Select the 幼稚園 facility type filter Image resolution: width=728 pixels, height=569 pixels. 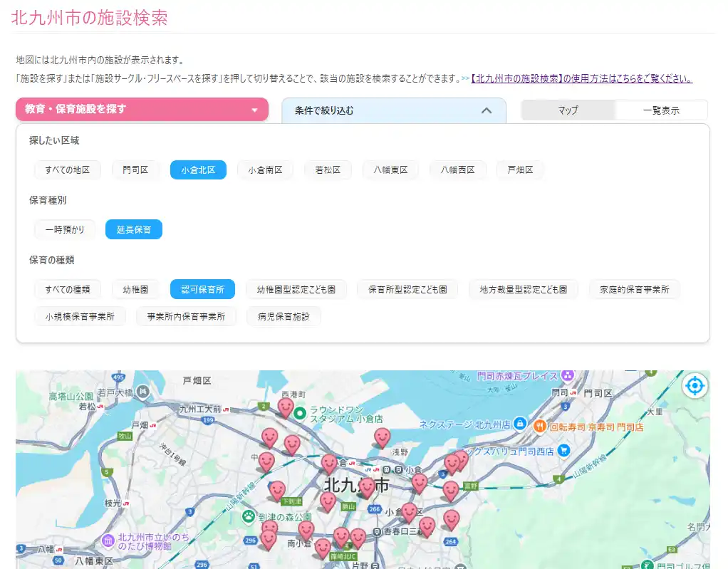tap(135, 290)
